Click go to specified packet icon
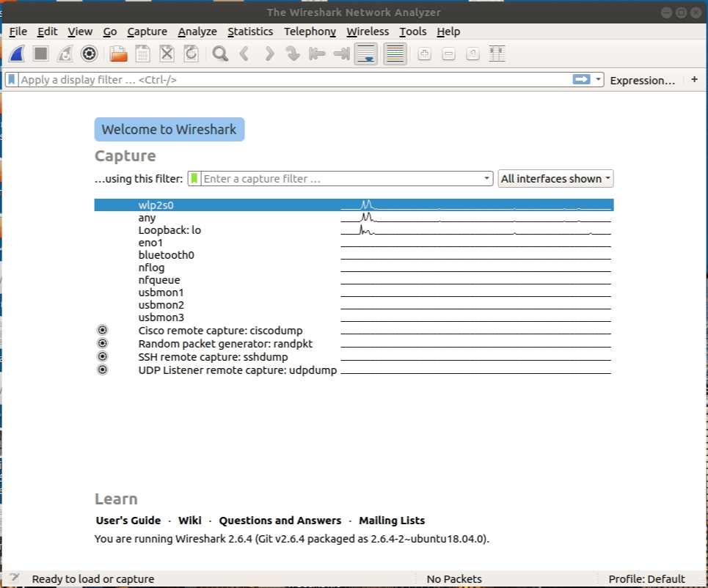Viewport: 708px width, 588px height. (293, 54)
